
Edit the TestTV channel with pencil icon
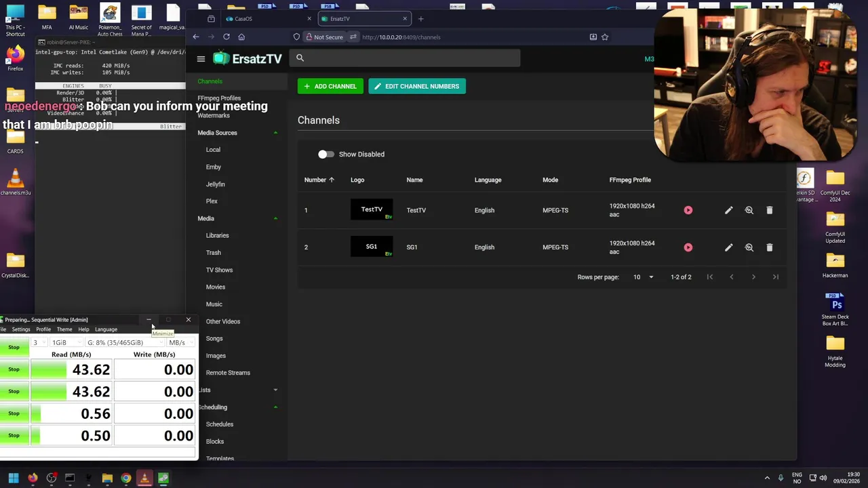click(728, 210)
